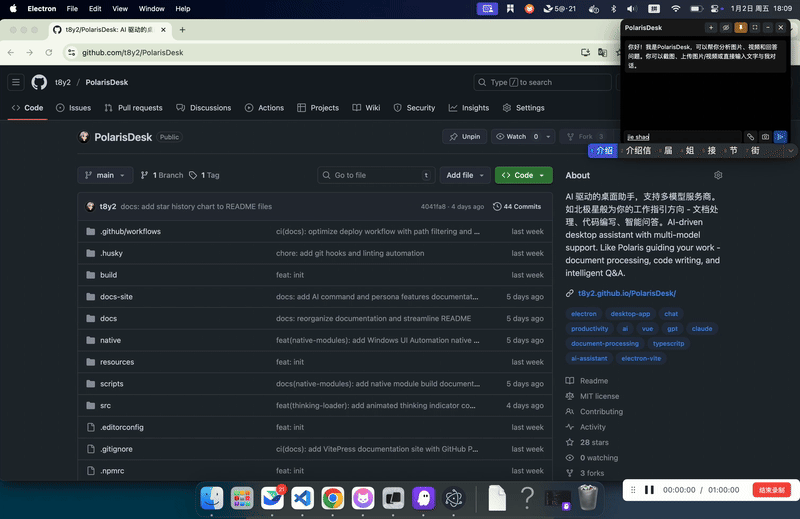Unpin the PolarisDesk repository

(465, 137)
